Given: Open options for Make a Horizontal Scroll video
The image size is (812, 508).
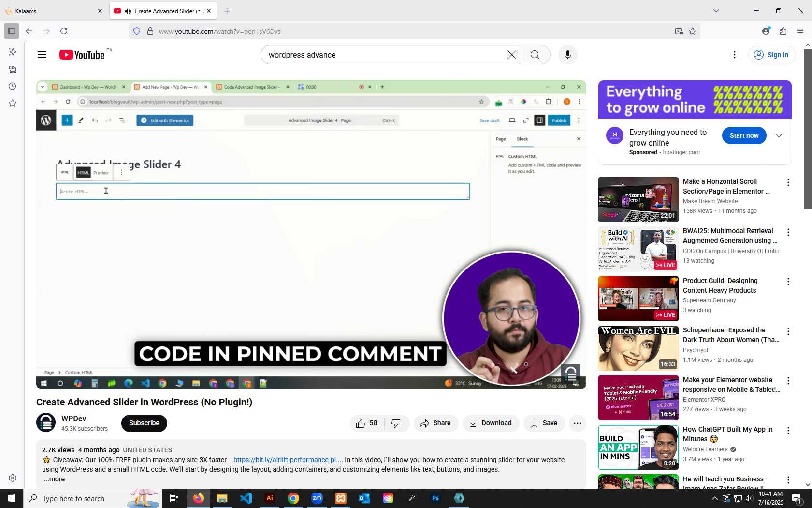Looking at the screenshot, I should (788, 182).
